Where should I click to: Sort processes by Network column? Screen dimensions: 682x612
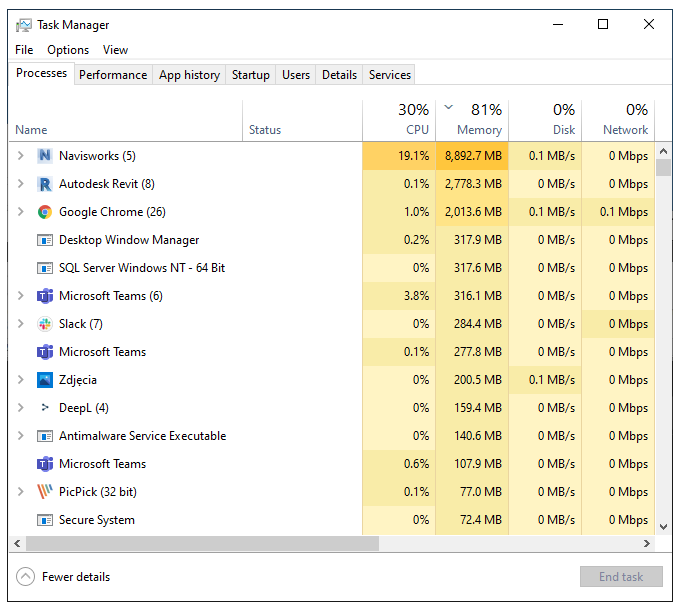click(618, 121)
